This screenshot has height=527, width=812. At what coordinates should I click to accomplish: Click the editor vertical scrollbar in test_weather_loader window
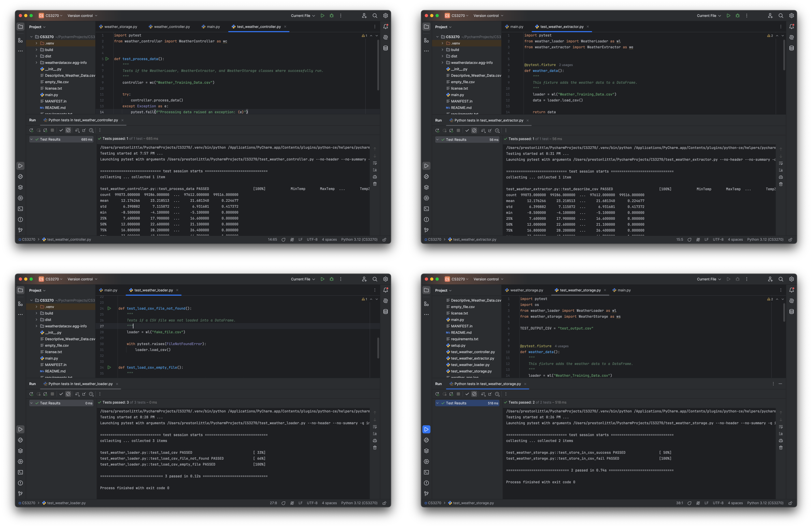[378, 348]
